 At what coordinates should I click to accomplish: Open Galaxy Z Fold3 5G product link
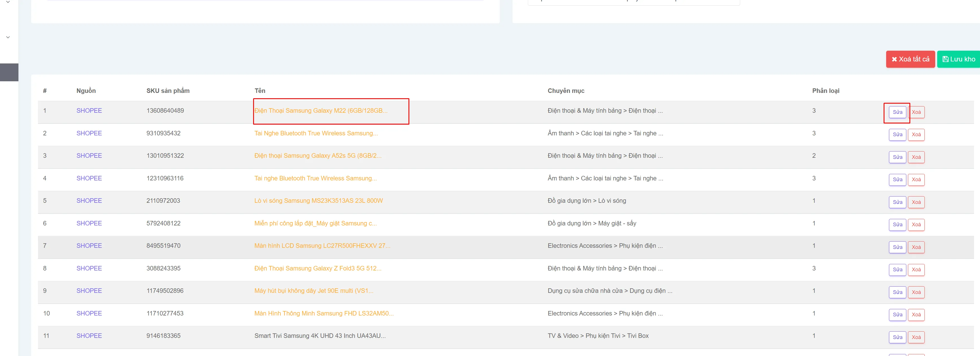click(318, 268)
